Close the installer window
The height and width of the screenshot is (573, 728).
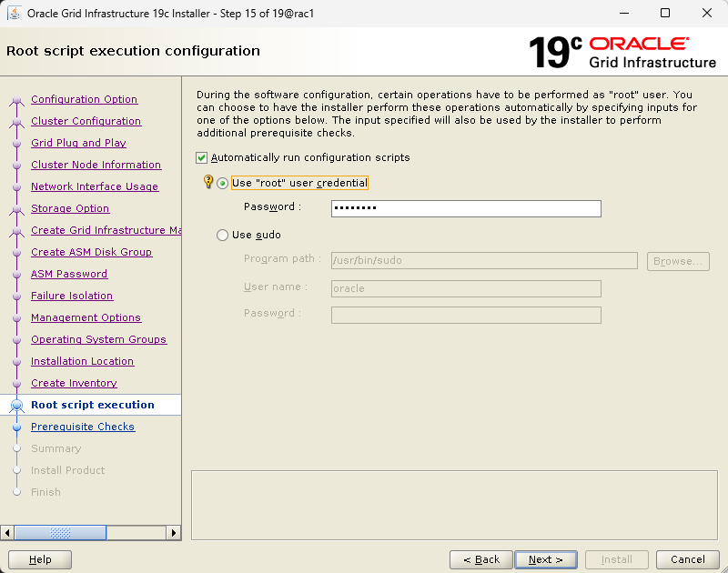pos(707,13)
